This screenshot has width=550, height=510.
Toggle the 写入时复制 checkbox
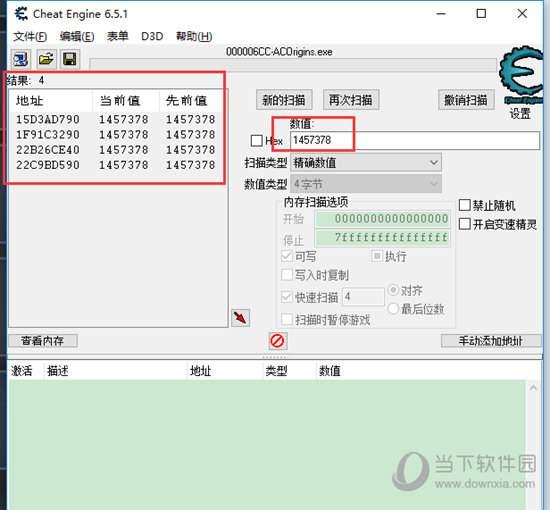(287, 275)
